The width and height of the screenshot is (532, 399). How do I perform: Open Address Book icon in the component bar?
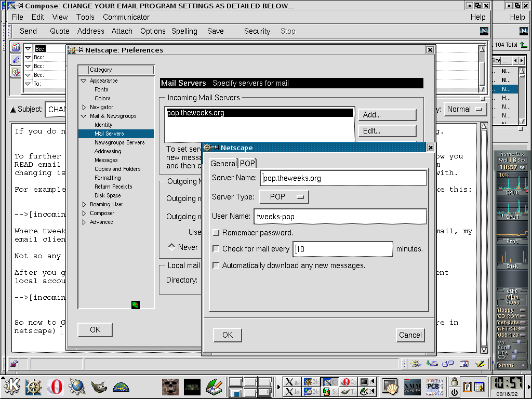point(464,364)
